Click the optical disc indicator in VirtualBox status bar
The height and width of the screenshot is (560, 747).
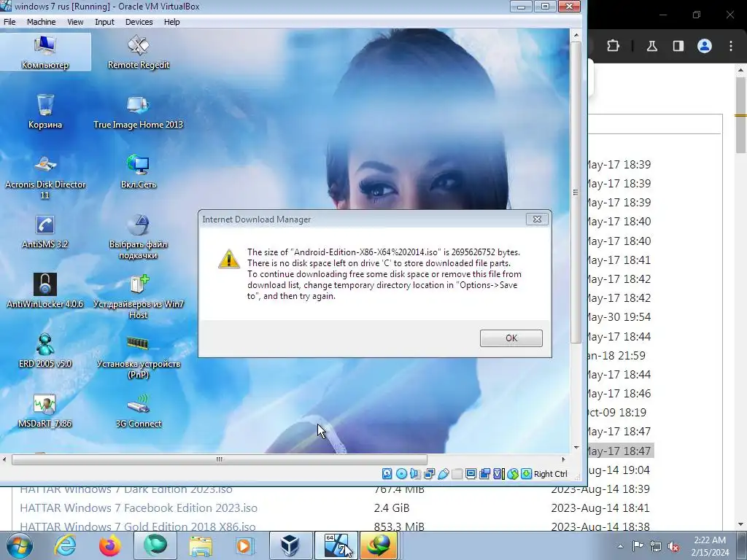point(401,474)
